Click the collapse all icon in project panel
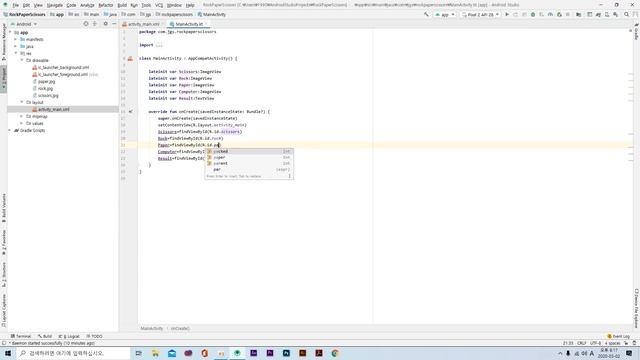The height and width of the screenshot is (360, 640). [95, 24]
